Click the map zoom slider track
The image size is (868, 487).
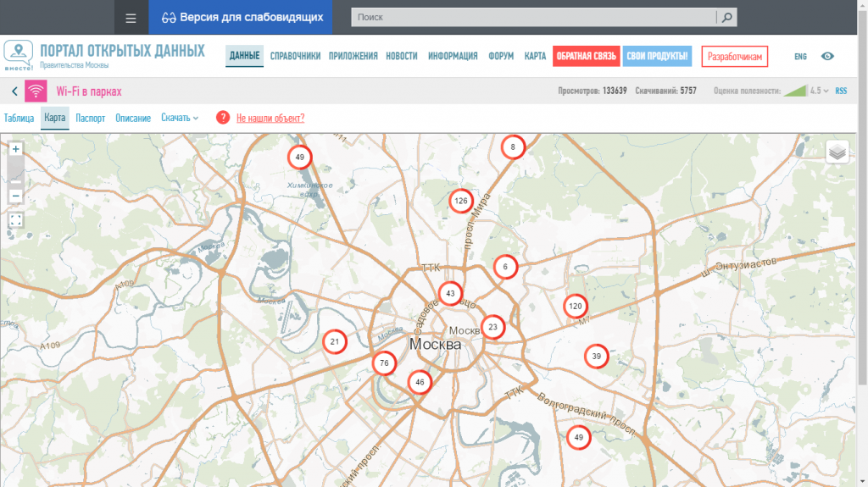coord(15,173)
